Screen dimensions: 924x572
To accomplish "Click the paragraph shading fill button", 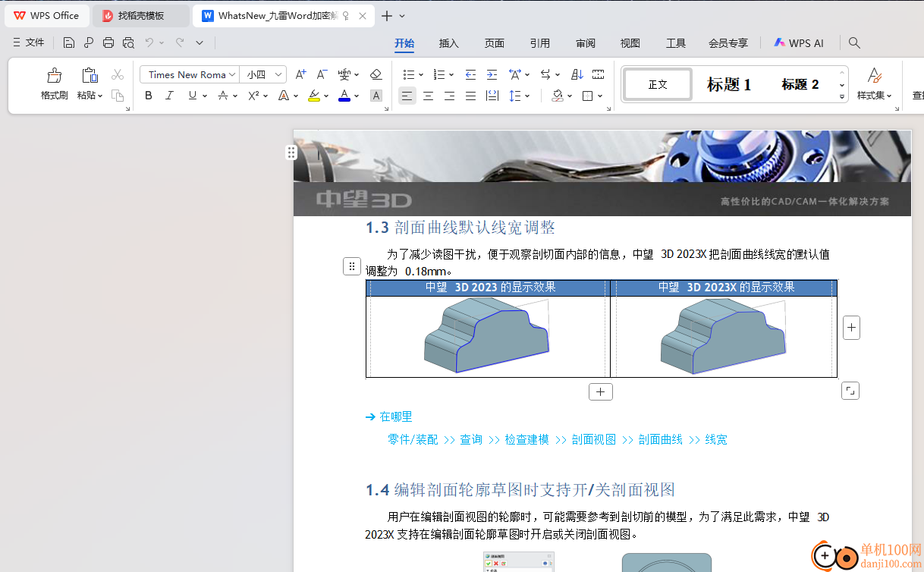I will [558, 96].
